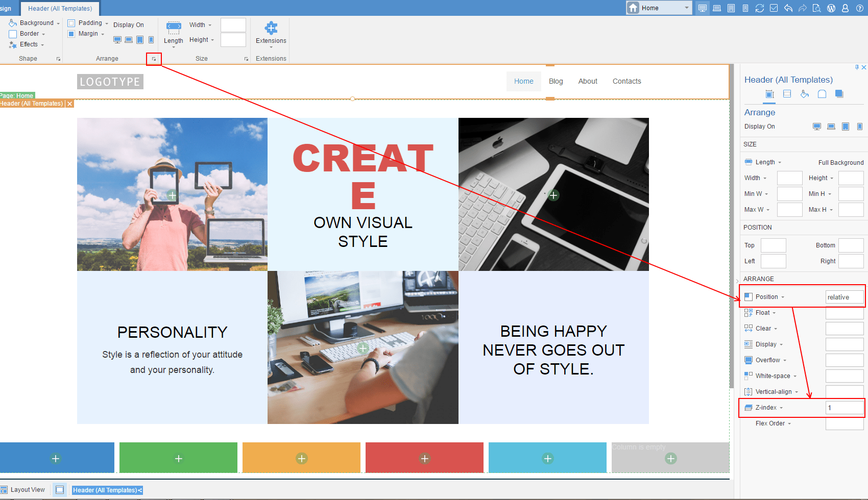Open the Size group dialog launcher
This screenshot has height=500, width=868.
[x=247, y=59]
